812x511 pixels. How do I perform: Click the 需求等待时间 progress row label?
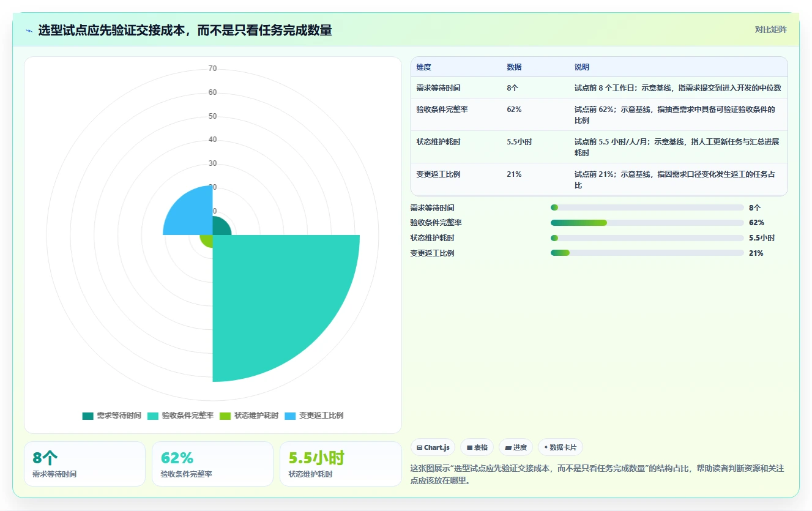point(432,207)
